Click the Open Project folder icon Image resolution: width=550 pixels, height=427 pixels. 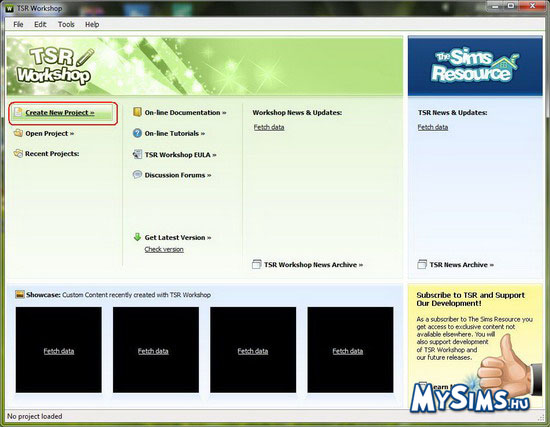click(18, 133)
